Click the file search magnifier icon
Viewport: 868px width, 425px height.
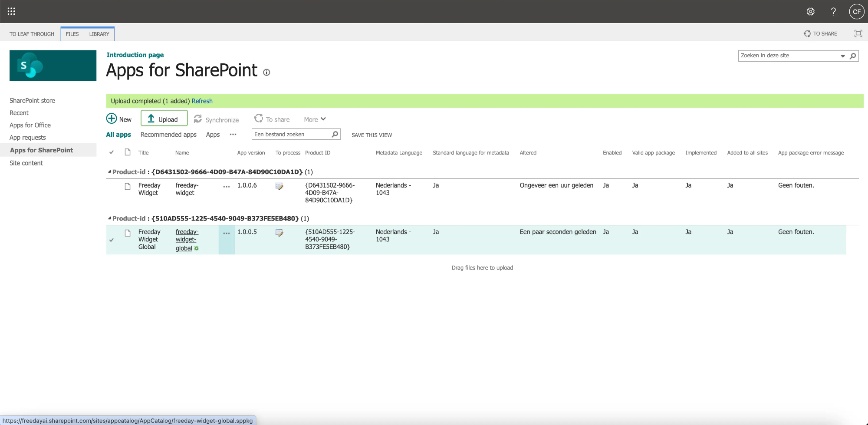(335, 134)
